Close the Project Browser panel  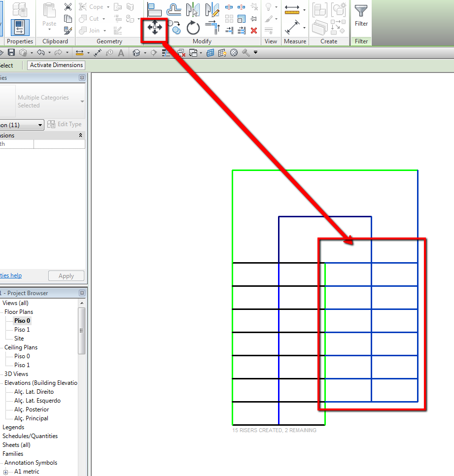coord(82,293)
